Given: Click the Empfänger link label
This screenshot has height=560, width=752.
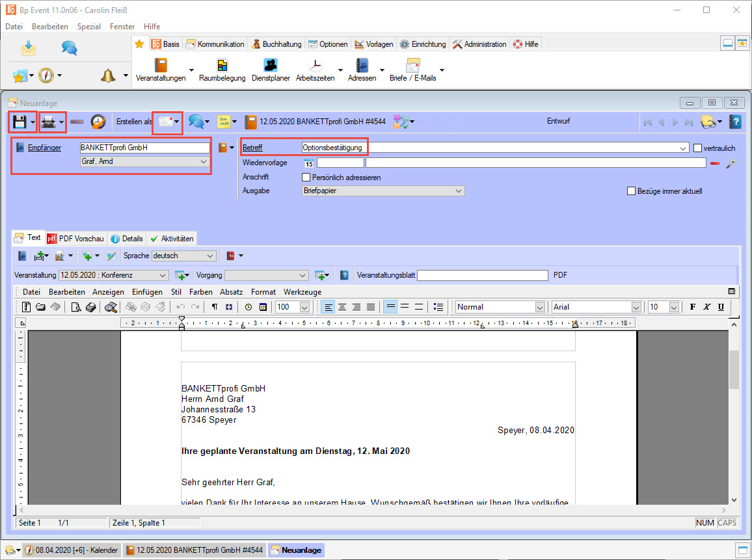Looking at the screenshot, I should tap(44, 148).
